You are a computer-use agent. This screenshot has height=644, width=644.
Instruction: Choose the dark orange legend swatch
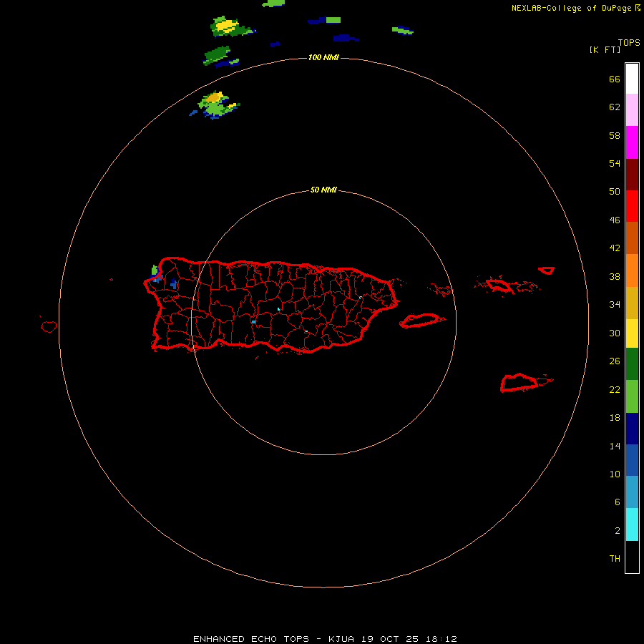click(632, 238)
